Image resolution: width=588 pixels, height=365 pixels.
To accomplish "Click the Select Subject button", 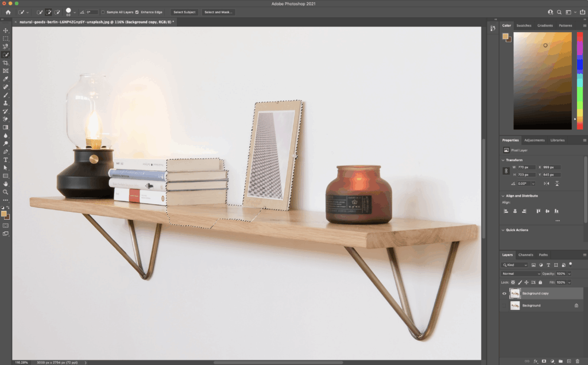I will 184,12.
